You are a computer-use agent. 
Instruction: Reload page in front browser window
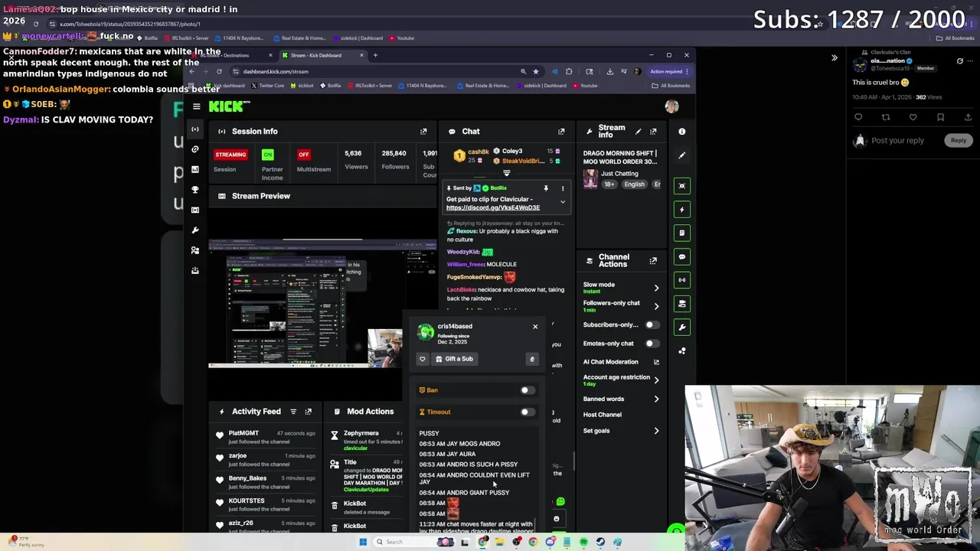pos(219,71)
